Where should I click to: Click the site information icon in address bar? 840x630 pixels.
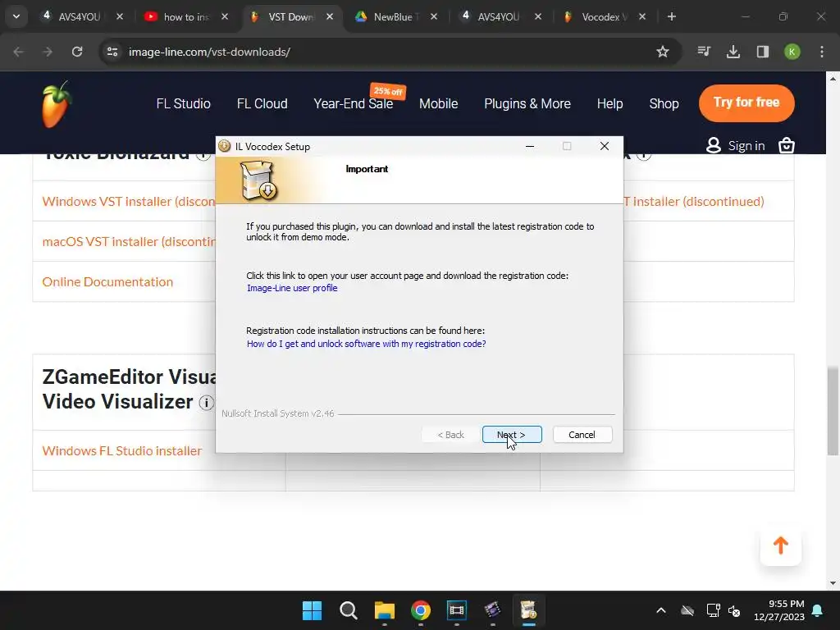coord(112,52)
